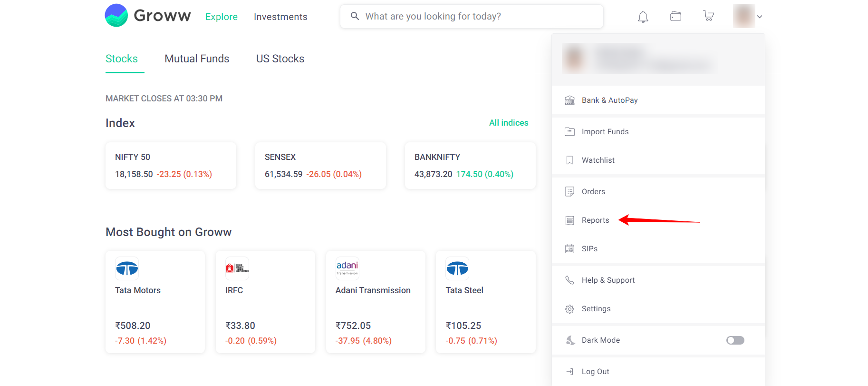Open the wallet icon in header
868x386 pixels.
675,17
